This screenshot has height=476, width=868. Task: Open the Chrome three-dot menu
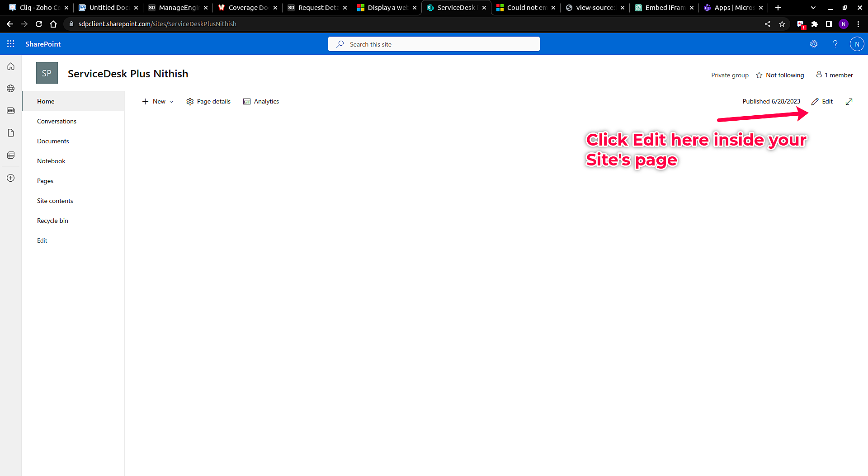pos(858,24)
